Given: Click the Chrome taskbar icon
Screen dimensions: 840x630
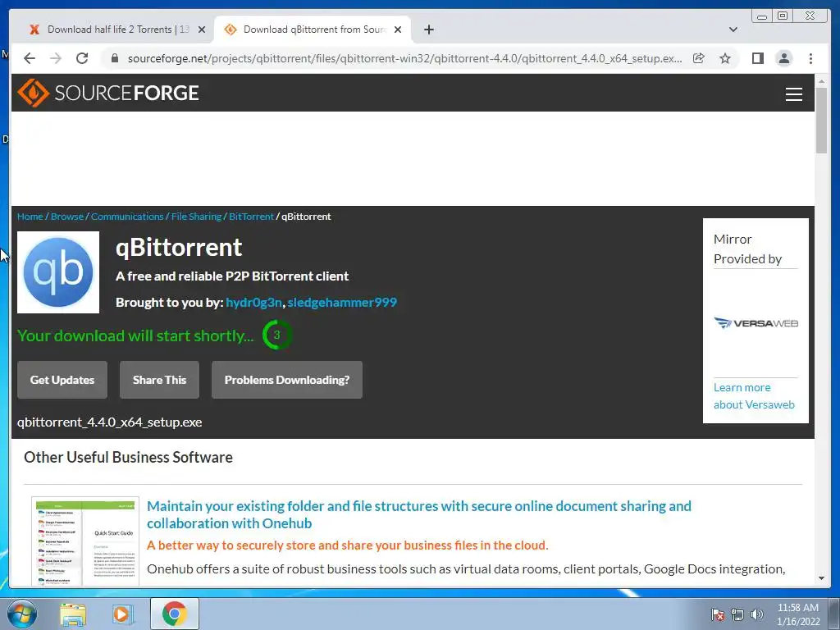Looking at the screenshot, I should [x=174, y=614].
